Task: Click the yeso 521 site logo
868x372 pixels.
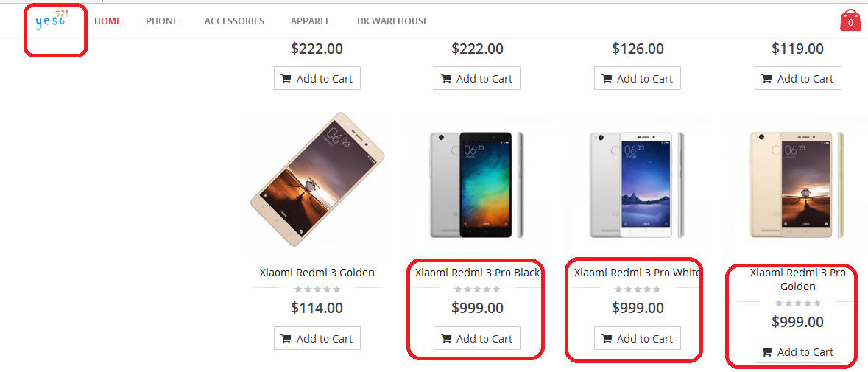Action: [51, 21]
